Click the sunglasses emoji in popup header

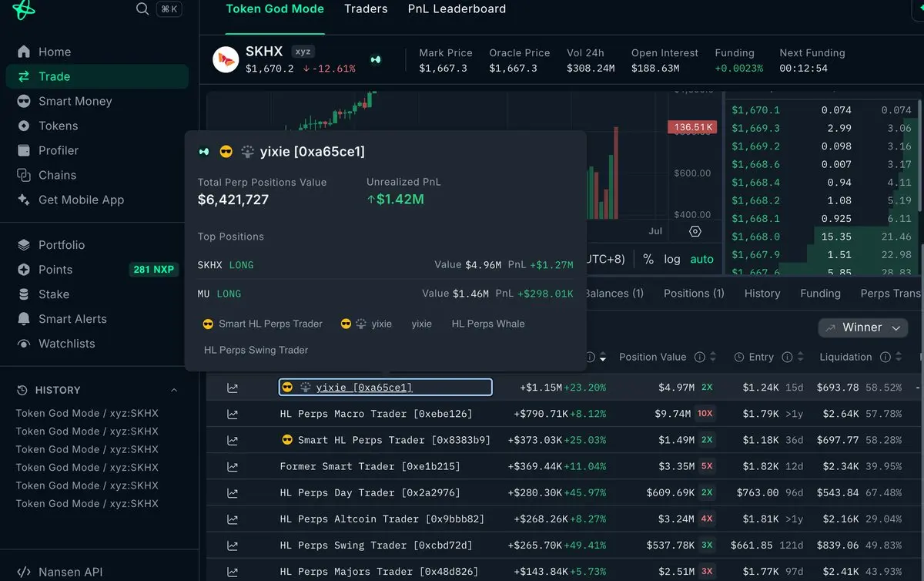(x=226, y=152)
